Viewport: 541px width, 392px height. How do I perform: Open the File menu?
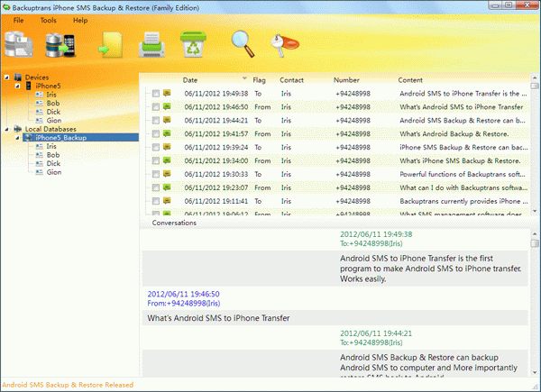[x=18, y=21]
